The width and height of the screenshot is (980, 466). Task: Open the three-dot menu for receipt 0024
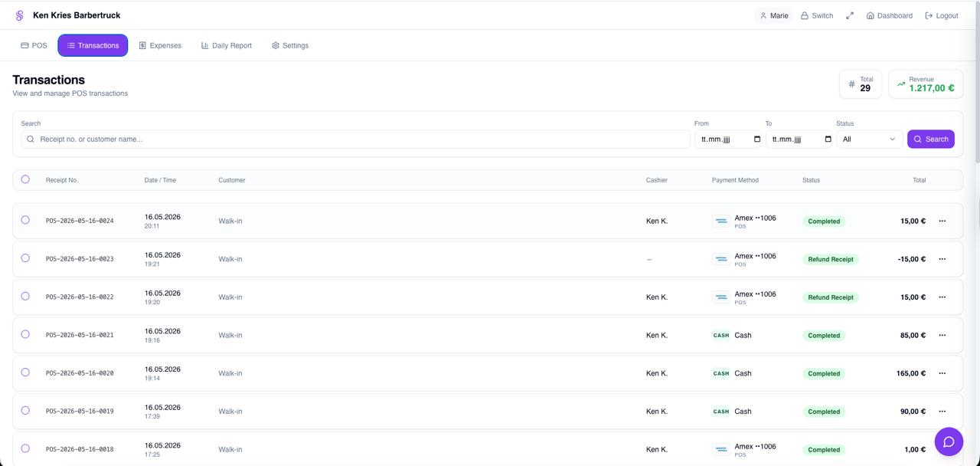pyautogui.click(x=942, y=221)
